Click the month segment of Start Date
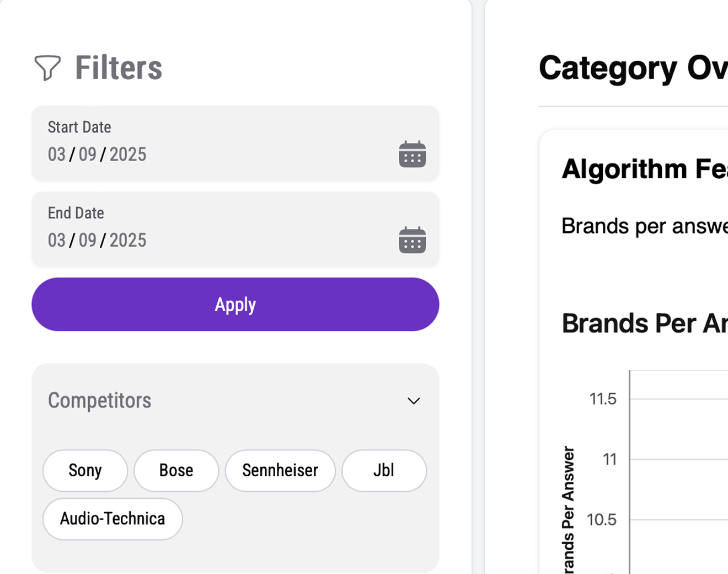This screenshot has height=574, width=728. [57, 155]
